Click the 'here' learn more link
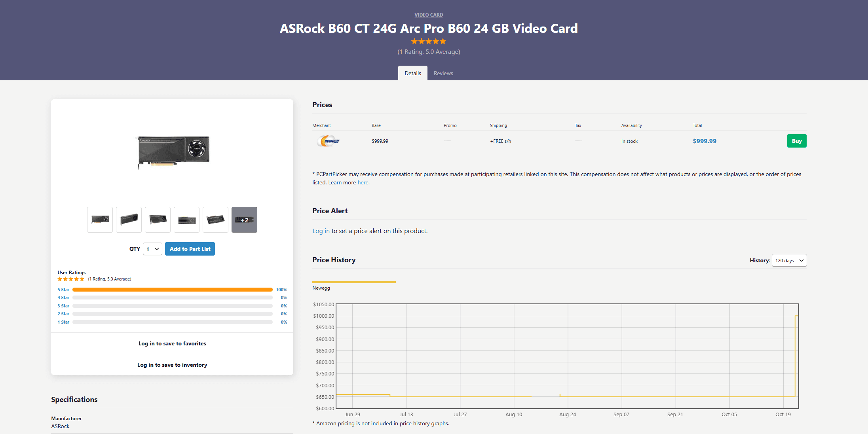The image size is (868, 434). tap(363, 182)
